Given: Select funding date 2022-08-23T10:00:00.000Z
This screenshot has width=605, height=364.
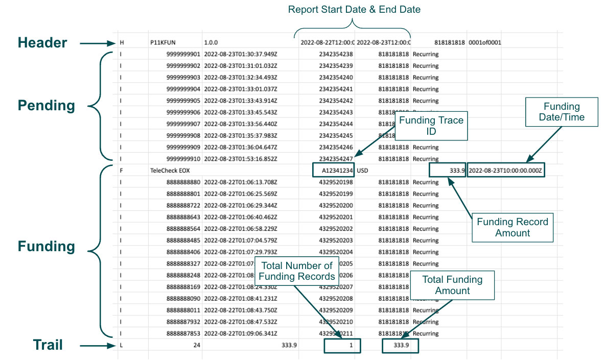Looking at the screenshot, I should coord(505,170).
